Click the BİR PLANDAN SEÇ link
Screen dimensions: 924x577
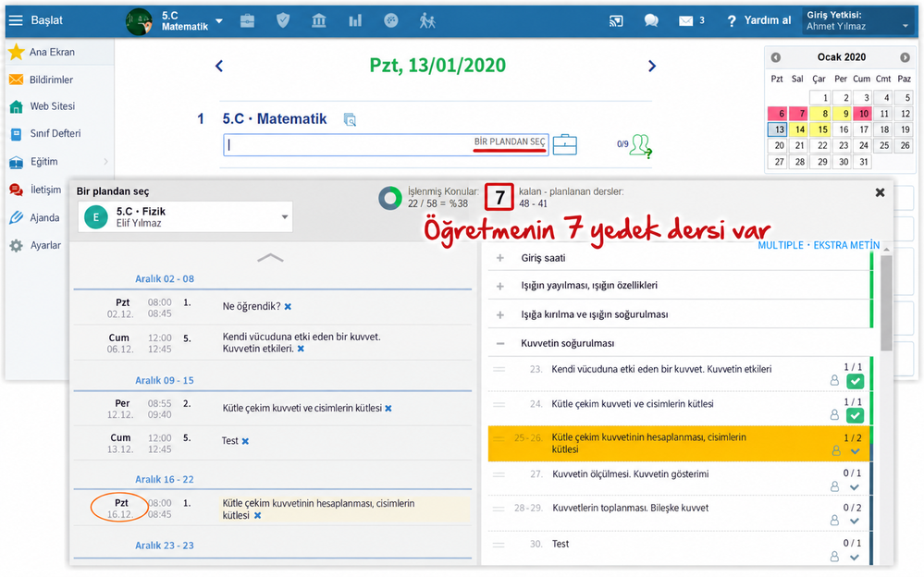(x=510, y=142)
